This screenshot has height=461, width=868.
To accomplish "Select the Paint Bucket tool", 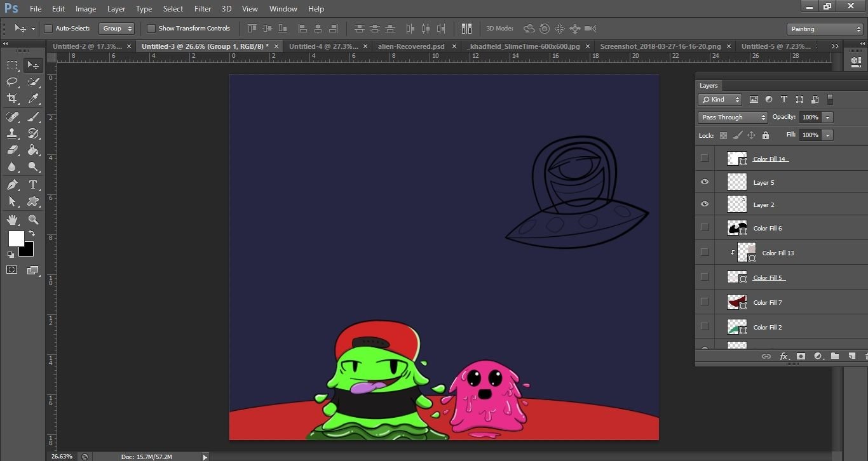I will pyautogui.click(x=33, y=150).
